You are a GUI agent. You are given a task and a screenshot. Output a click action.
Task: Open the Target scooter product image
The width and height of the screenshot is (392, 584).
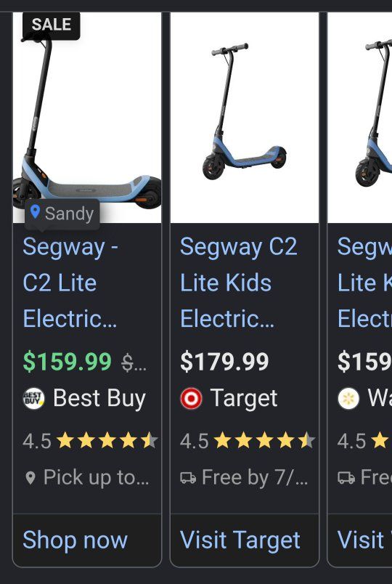245,118
